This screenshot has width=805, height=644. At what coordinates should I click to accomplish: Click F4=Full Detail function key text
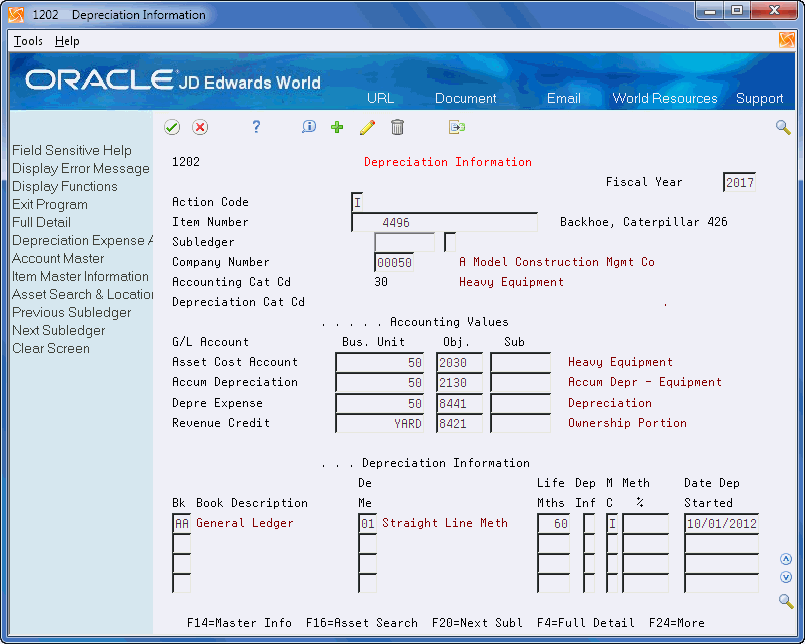coord(586,623)
